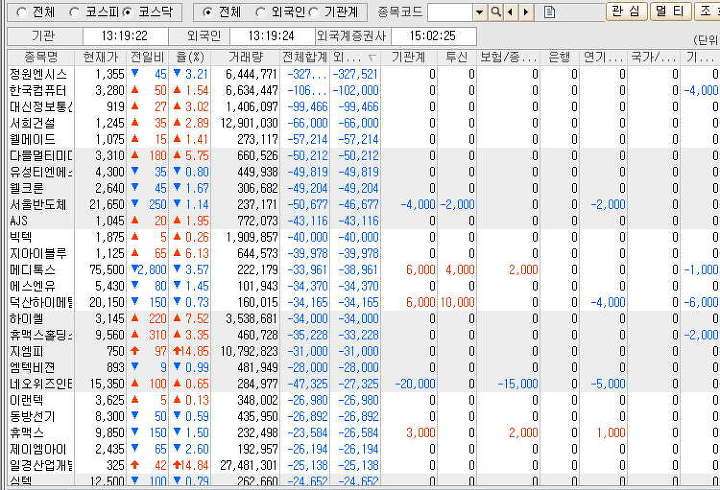
Task: Click the 관심 button
Action: pos(627,11)
